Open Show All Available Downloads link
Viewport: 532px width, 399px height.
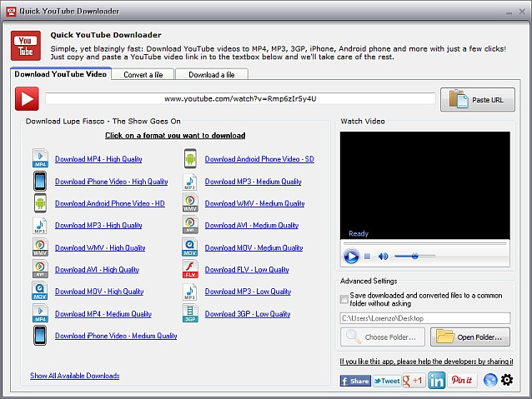tap(75, 376)
